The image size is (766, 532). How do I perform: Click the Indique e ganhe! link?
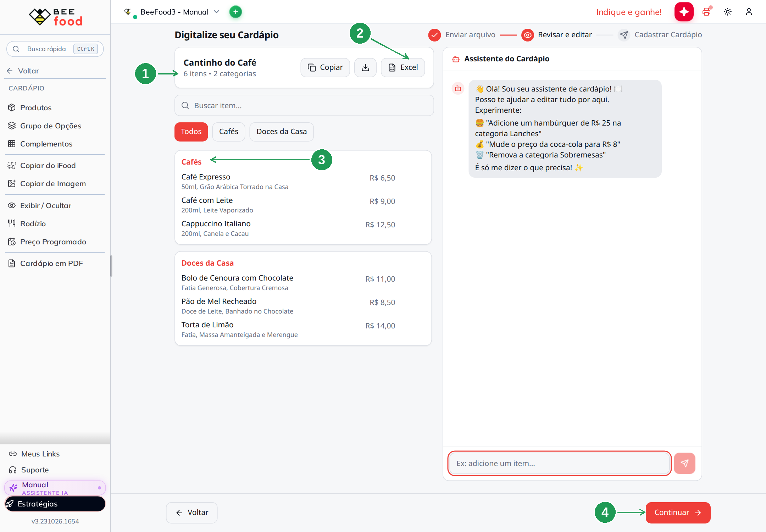[629, 12]
